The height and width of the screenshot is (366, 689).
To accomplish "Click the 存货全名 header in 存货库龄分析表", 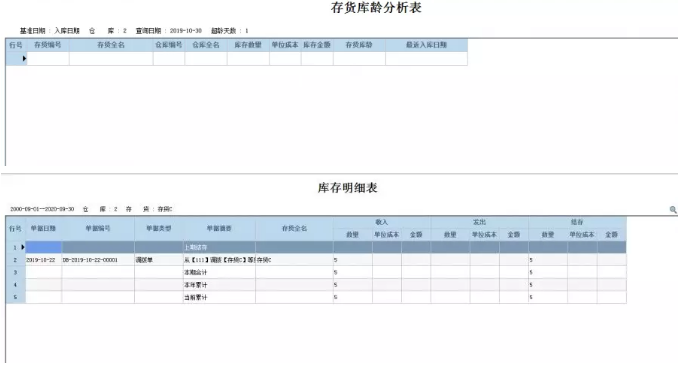I will click(x=111, y=45).
